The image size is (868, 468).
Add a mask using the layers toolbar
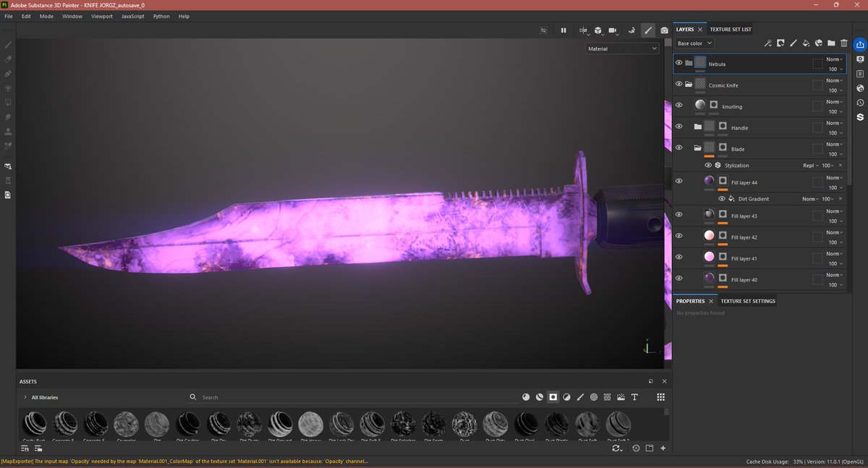pyautogui.click(x=780, y=43)
